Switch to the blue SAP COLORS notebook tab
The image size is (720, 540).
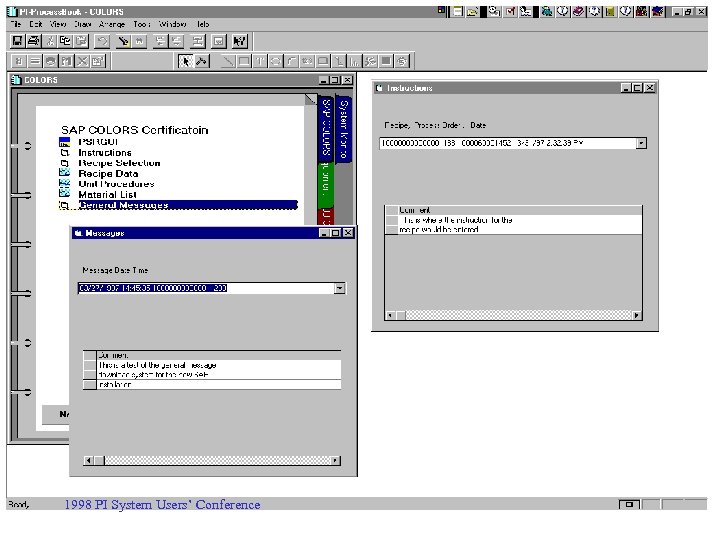pos(326,129)
